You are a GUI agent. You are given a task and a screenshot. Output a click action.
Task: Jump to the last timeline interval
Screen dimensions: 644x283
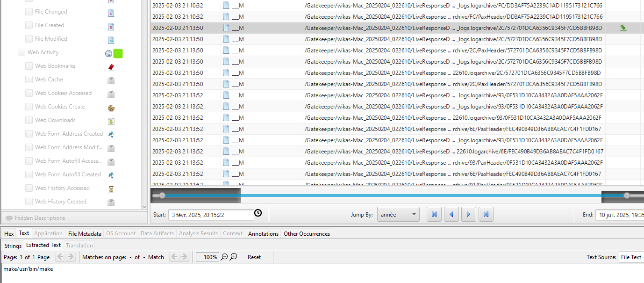486,215
